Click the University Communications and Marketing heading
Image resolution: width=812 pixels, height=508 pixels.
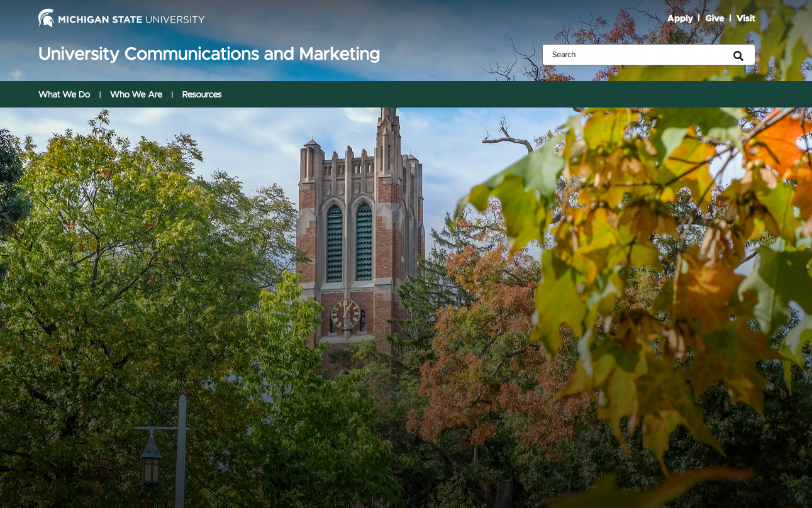209,54
